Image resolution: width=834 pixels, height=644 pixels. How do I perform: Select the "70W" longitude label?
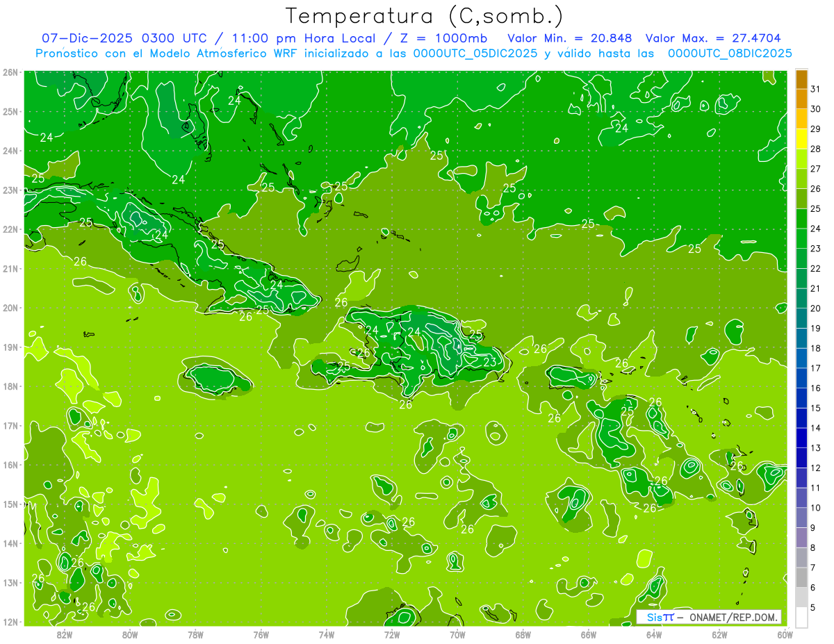point(457,634)
